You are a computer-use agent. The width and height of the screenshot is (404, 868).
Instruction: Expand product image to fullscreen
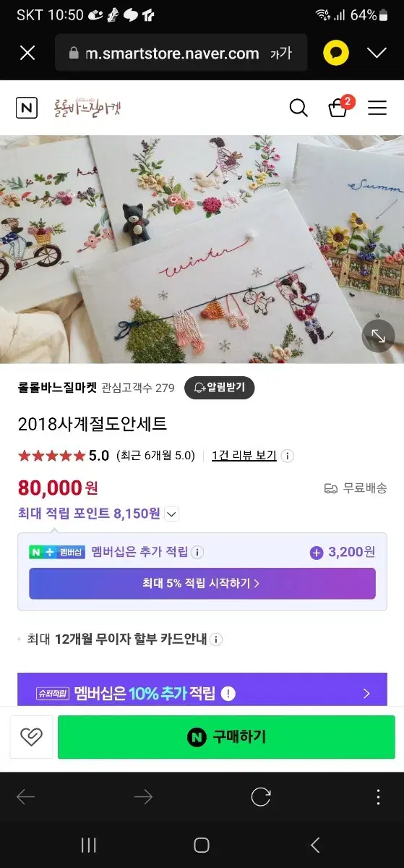tap(378, 336)
